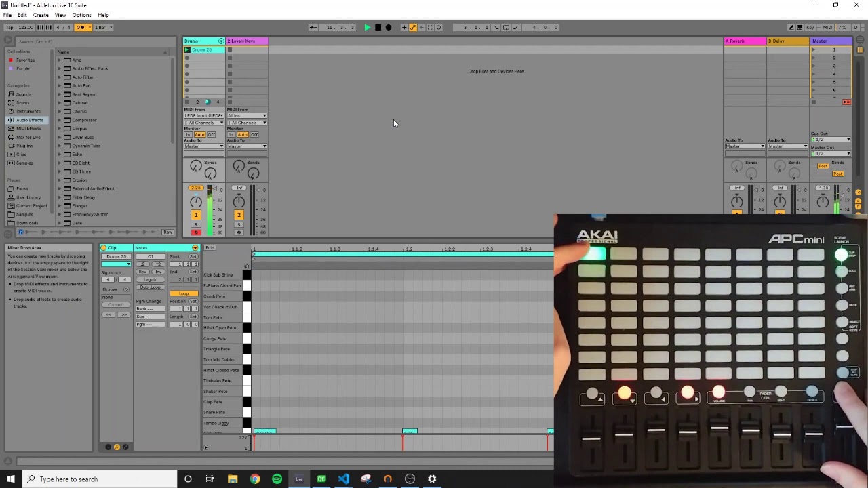Click the Fold button in piano roll
This screenshot has height=488, width=868.
[x=210, y=248]
